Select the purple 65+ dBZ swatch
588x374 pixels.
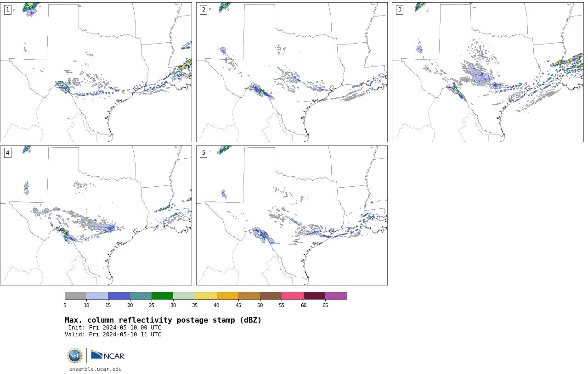[x=336, y=296]
